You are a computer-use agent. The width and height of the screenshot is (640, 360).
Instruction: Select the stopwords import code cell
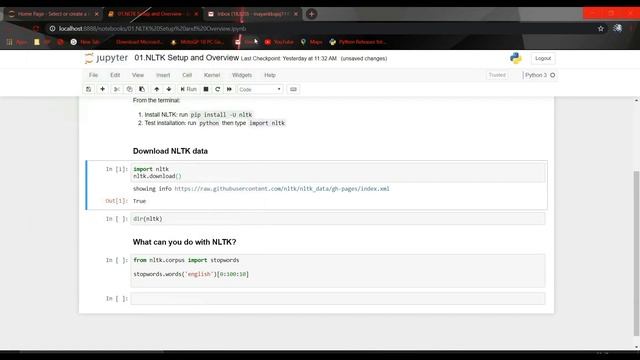[x=338, y=271]
